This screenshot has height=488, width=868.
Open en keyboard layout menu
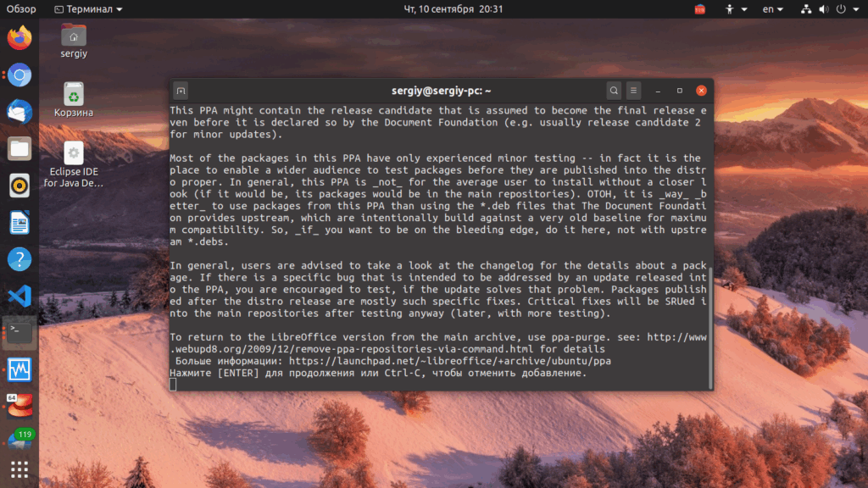coord(773,8)
